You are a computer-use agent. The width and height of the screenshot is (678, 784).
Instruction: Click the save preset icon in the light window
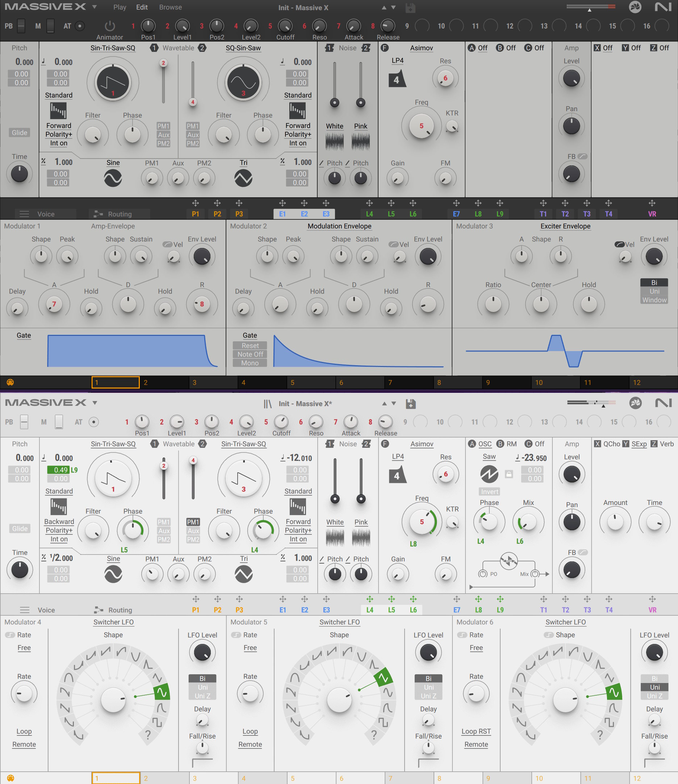tap(411, 404)
